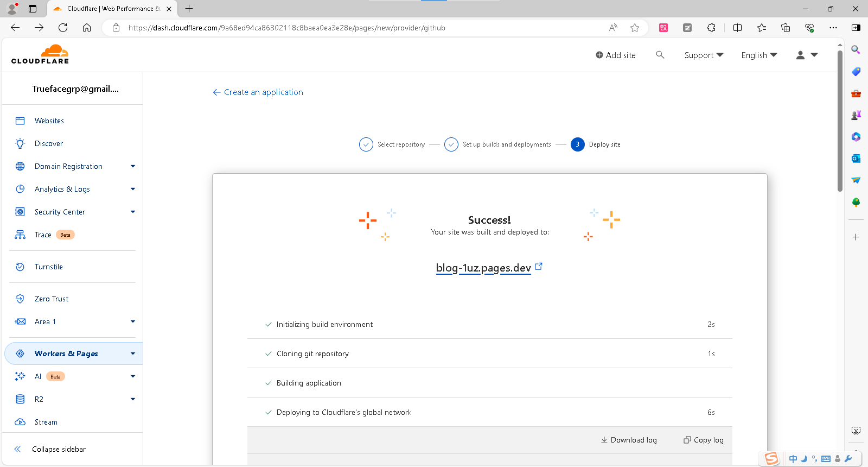
Task: Add page to browser favorites star
Action: [635, 28]
